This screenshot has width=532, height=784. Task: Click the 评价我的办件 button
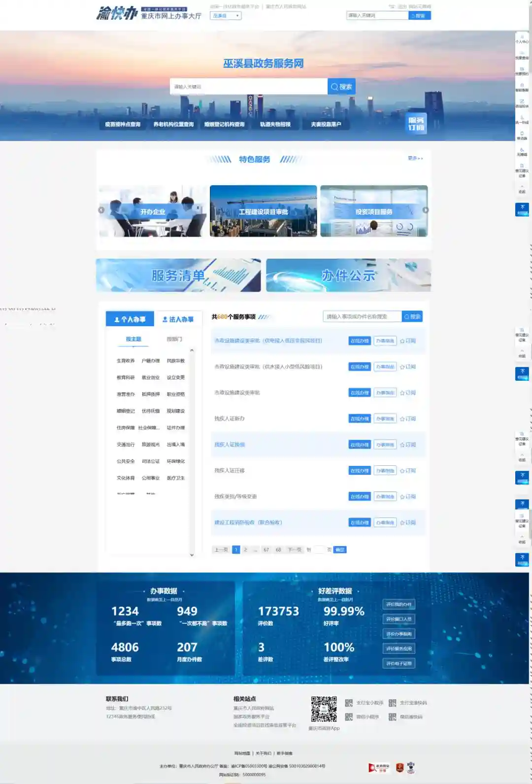[x=399, y=604]
